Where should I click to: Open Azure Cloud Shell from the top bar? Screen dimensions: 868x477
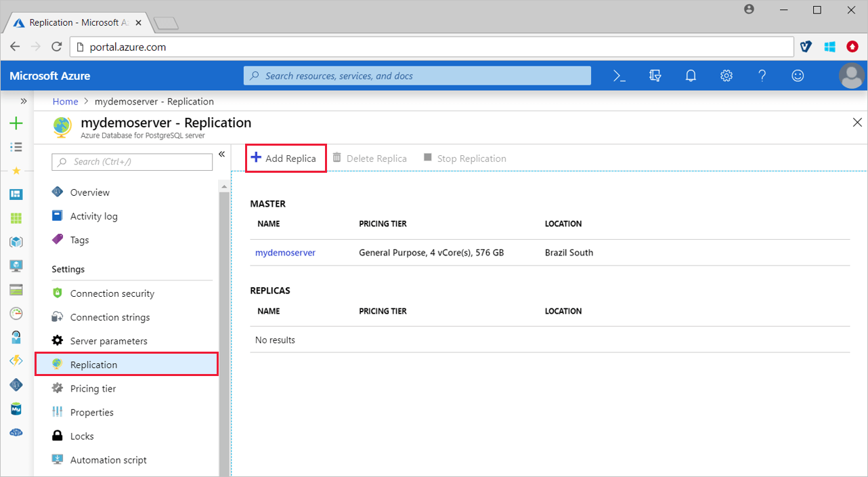point(618,75)
